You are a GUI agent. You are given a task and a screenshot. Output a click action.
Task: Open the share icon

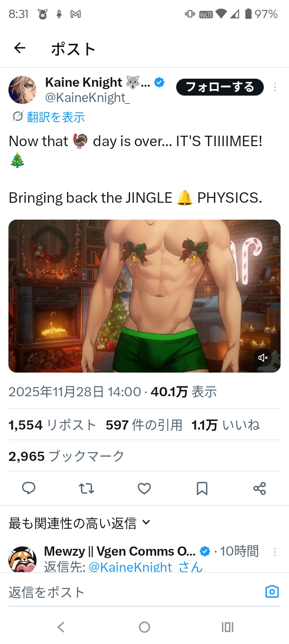click(260, 488)
